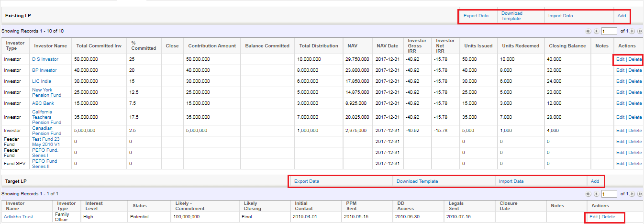Jump to last page of Existing LP records
644x224 pixels.
[x=640, y=31]
